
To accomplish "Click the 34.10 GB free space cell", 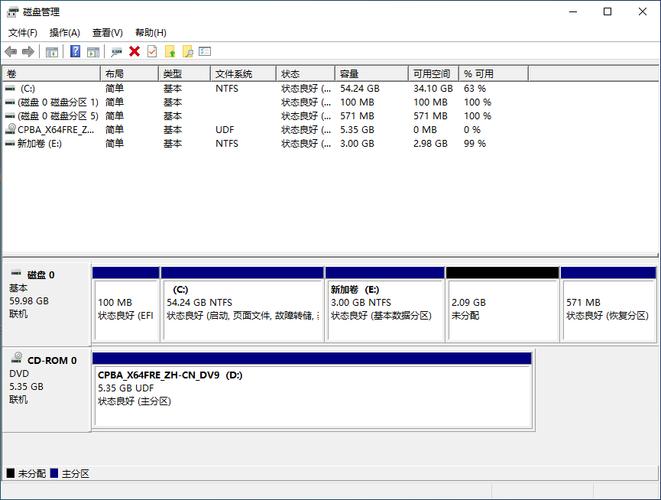I will click(x=433, y=89).
